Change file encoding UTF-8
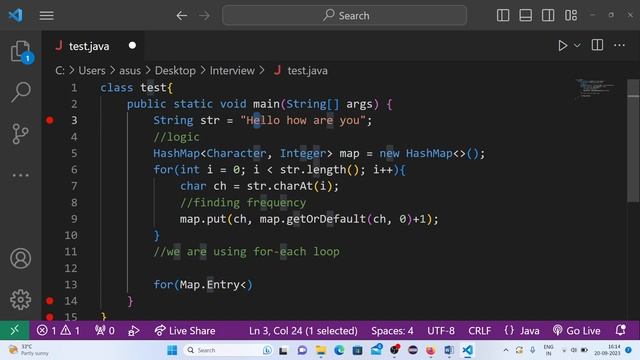640x360 pixels. (x=441, y=331)
